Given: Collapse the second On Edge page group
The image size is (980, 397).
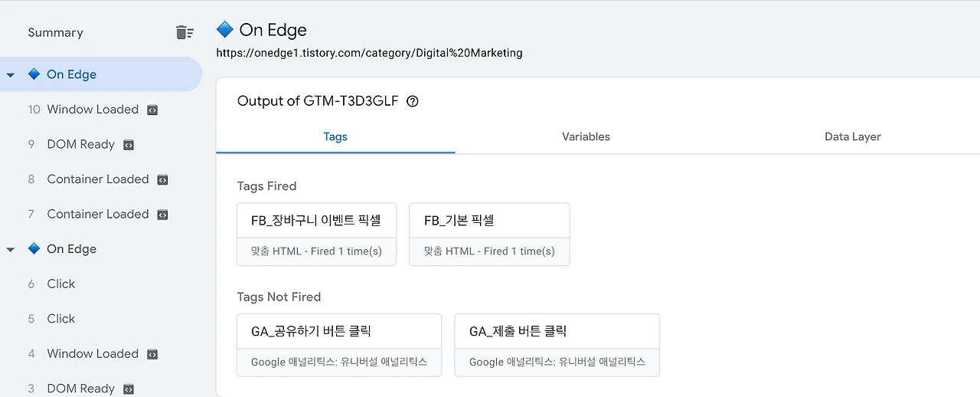Looking at the screenshot, I should tap(11, 249).
